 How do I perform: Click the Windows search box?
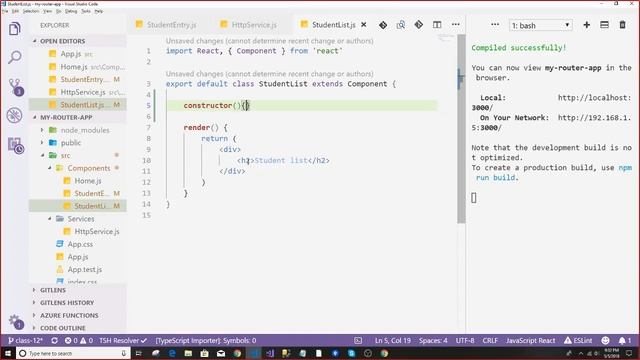click(x=73, y=353)
